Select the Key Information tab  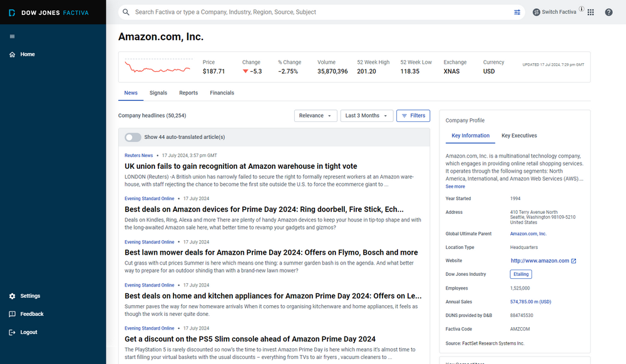pos(470,136)
